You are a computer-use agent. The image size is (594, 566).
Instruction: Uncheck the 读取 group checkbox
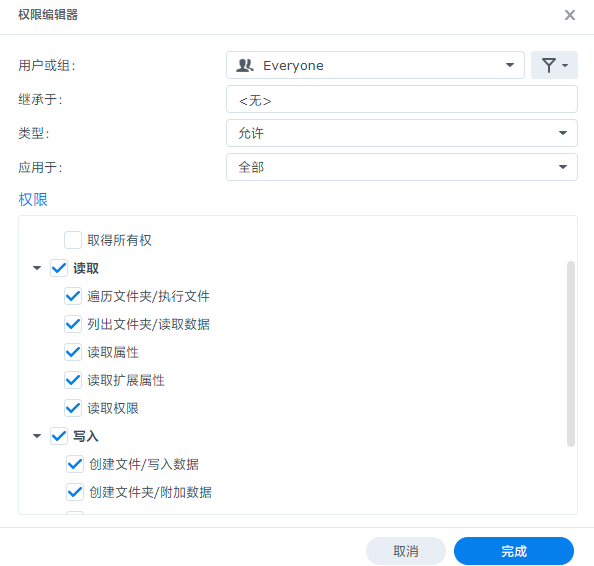[59, 268]
